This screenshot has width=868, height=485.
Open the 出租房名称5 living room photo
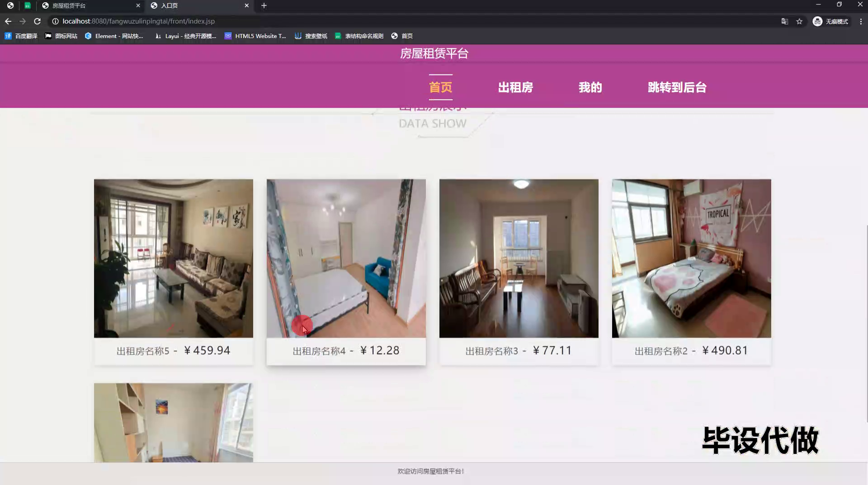[174, 258]
